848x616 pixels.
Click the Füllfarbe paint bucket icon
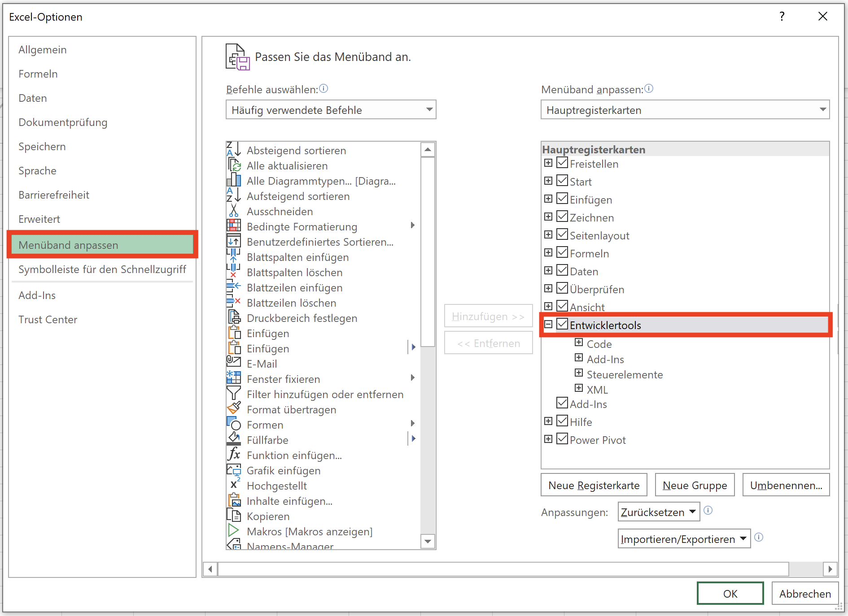pos(234,440)
